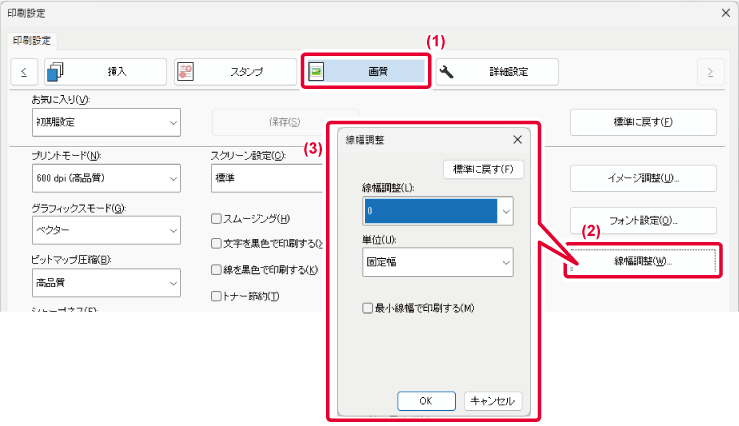Image resolution: width=739 pixels, height=426 pixels.
Task: Select the 印刷設定 tab
Action: [34, 41]
